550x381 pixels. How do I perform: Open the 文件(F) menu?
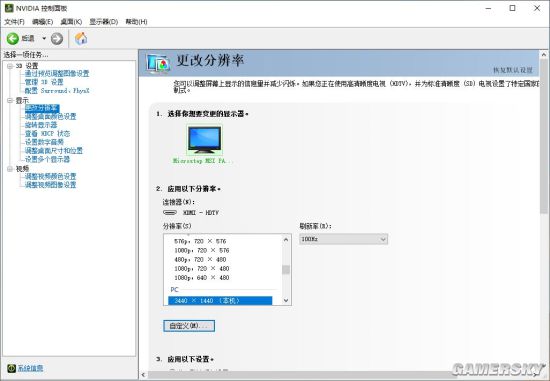pos(14,22)
